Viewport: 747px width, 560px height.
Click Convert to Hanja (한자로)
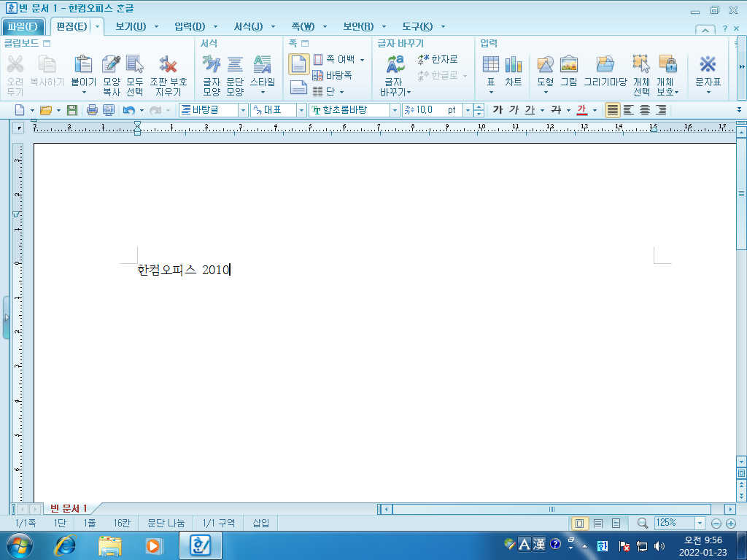(x=438, y=60)
